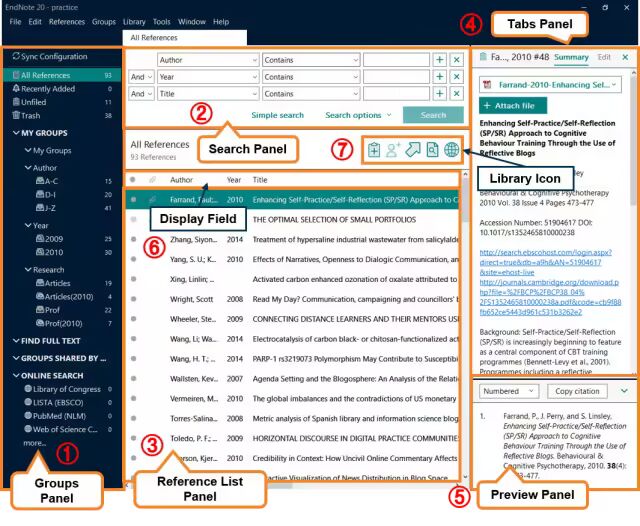Add search row after Author line
The height and width of the screenshot is (526, 640).
440,60
